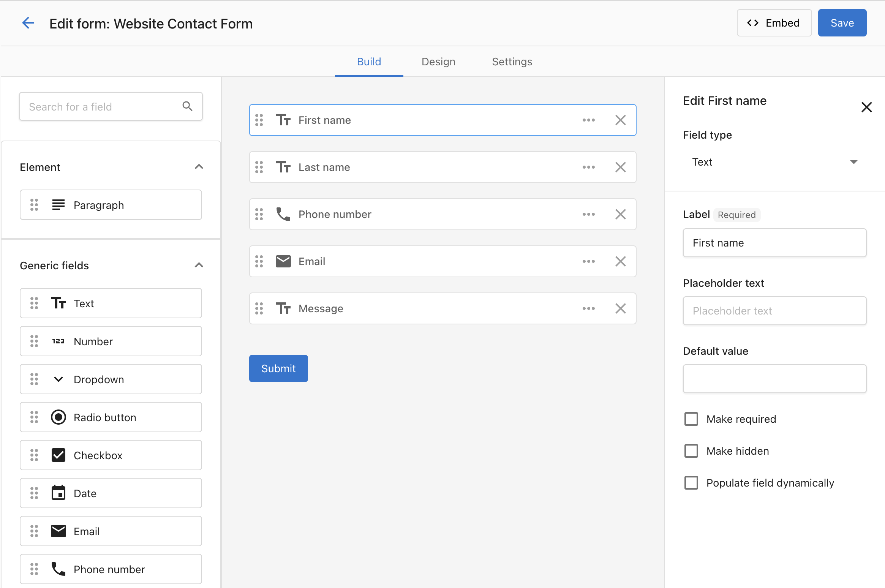This screenshot has height=588, width=885.
Task: Switch to the Design tab
Action: (438, 62)
